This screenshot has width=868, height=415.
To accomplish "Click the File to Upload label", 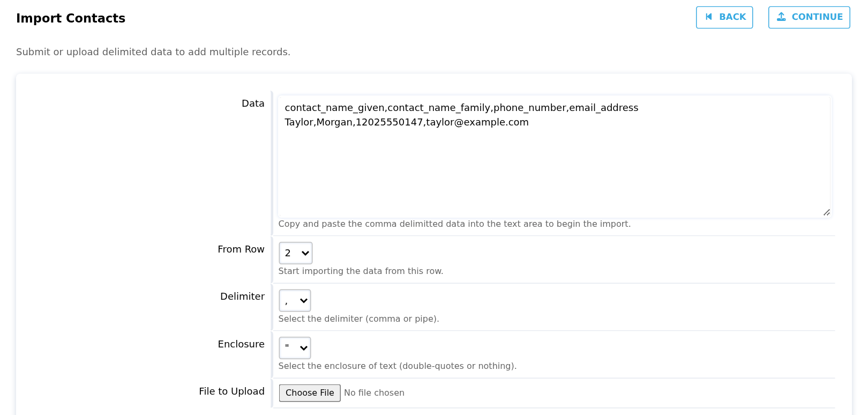I will (x=231, y=391).
